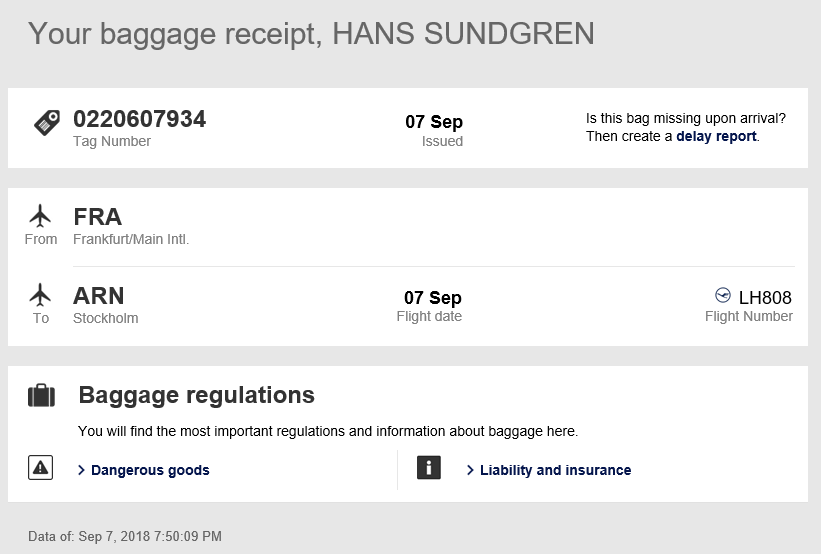
Task: Click the Data of timestamp text
Action: [125, 536]
